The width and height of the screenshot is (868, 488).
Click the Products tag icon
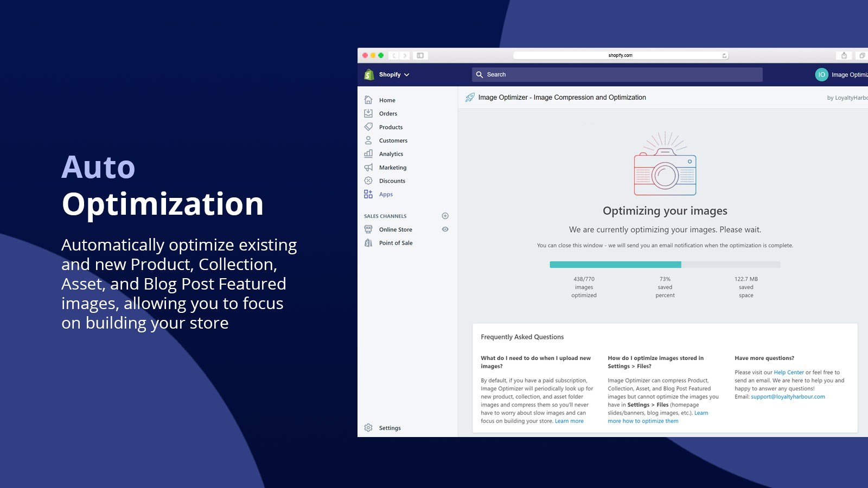click(x=368, y=127)
